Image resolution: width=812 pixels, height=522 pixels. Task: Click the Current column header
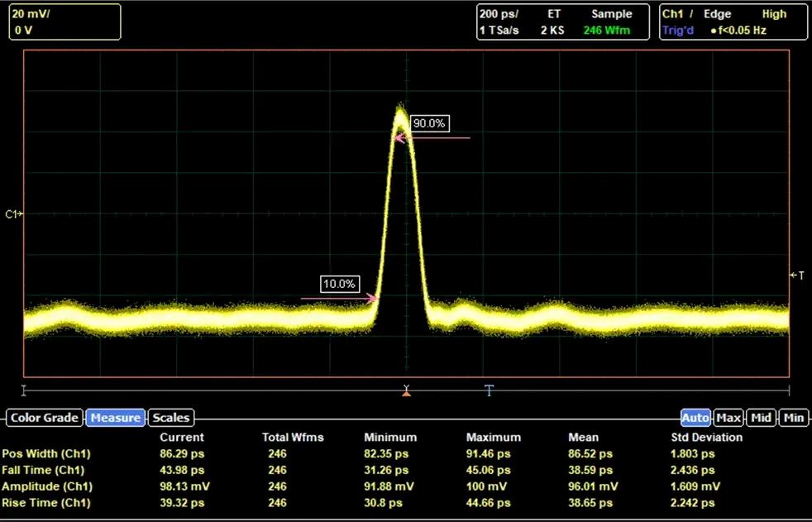[x=182, y=437]
